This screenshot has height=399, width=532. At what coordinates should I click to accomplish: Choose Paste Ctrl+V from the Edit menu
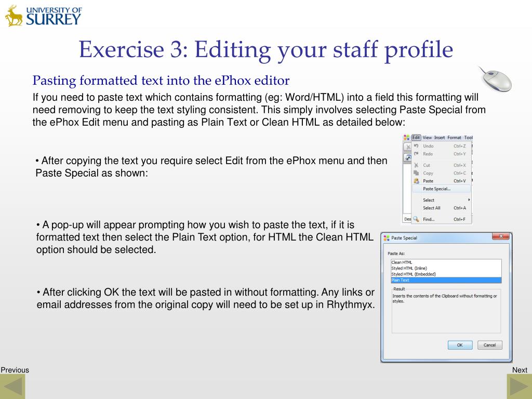[442, 181]
